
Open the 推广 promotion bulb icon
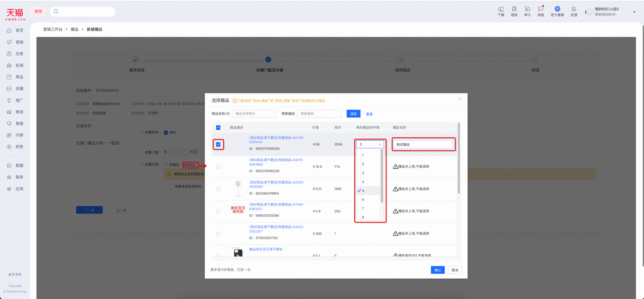9,100
